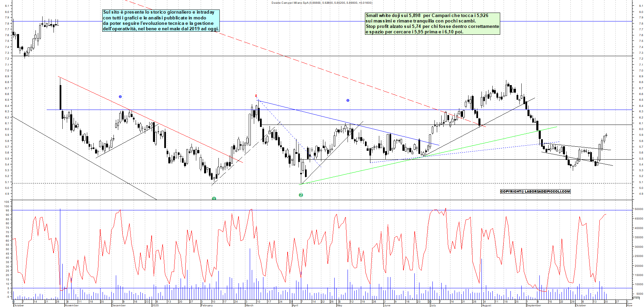Screen dimensions: 644x307
Task: Click the blue 0 marker above May candles
Action: (x=348, y=100)
